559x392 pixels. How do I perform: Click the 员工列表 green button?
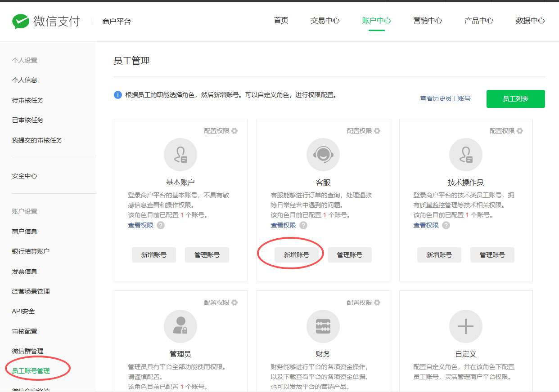pos(515,98)
